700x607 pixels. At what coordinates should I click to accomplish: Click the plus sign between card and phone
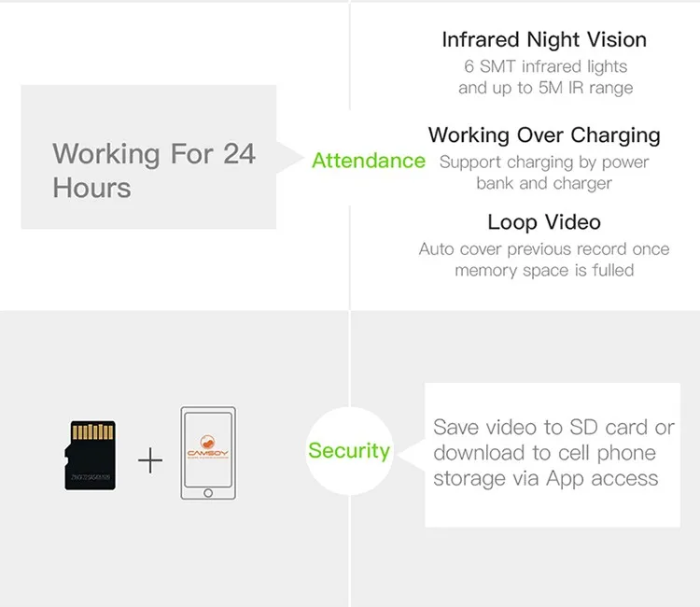click(x=150, y=460)
